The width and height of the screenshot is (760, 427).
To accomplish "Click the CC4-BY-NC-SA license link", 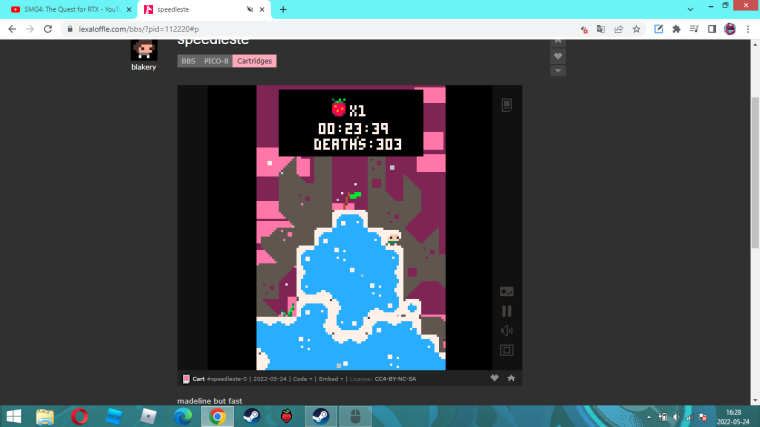I will [395, 379].
